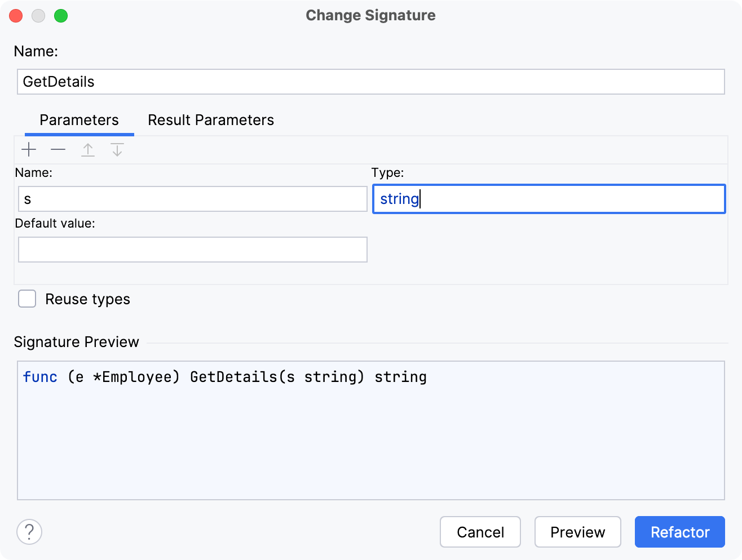Move parameter up with up arrow
Viewport: 742px width, 560px height.
pos(88,150)
